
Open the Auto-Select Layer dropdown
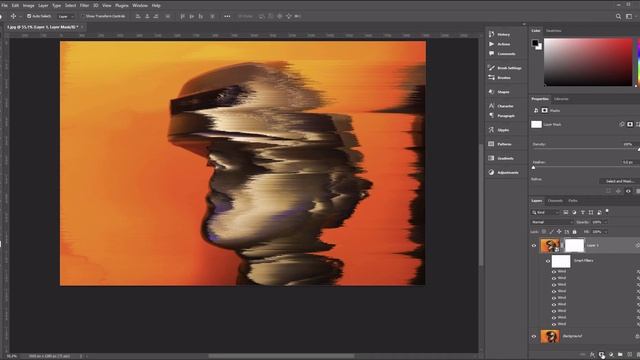point(66,16)
